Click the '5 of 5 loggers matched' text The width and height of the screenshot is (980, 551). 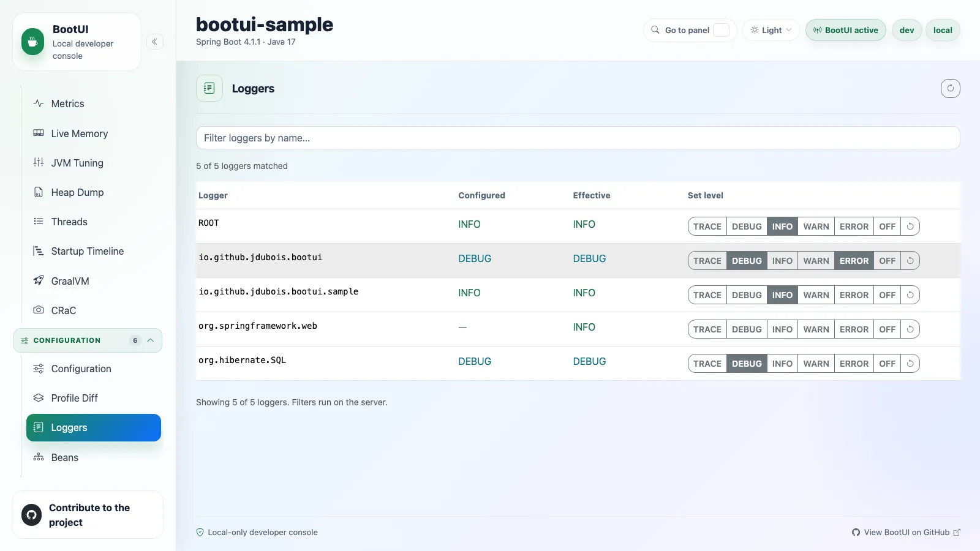point(242,166)
